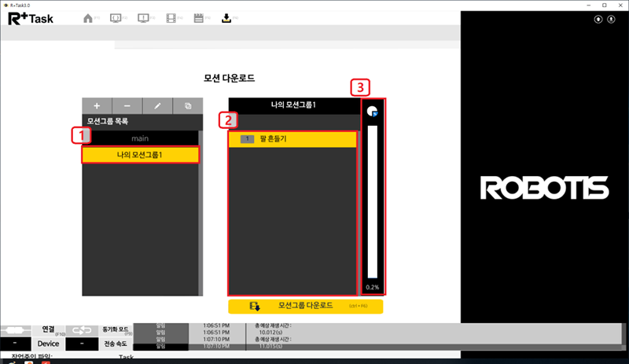Screen dimensions: 629x364
Task: Open the download icon in top toolbar
Action: [226, 17]
